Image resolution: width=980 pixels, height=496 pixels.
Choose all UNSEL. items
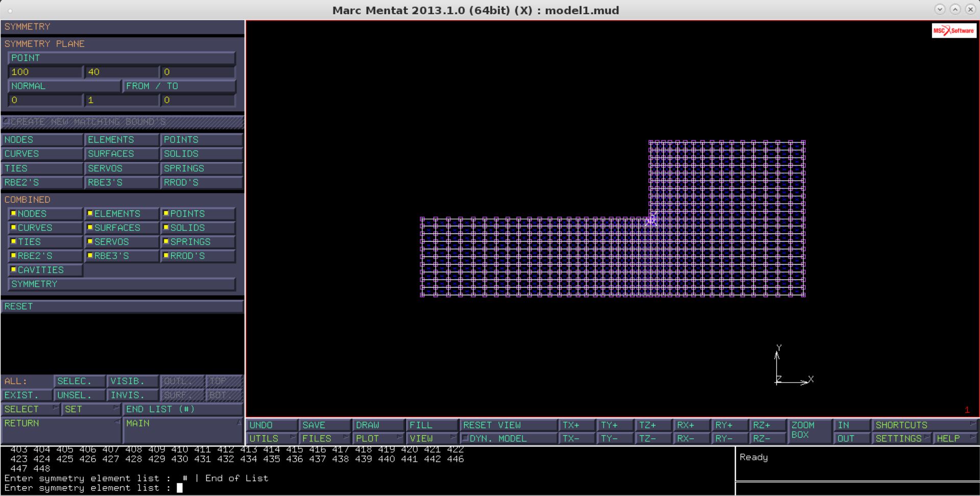click(80, 395)
